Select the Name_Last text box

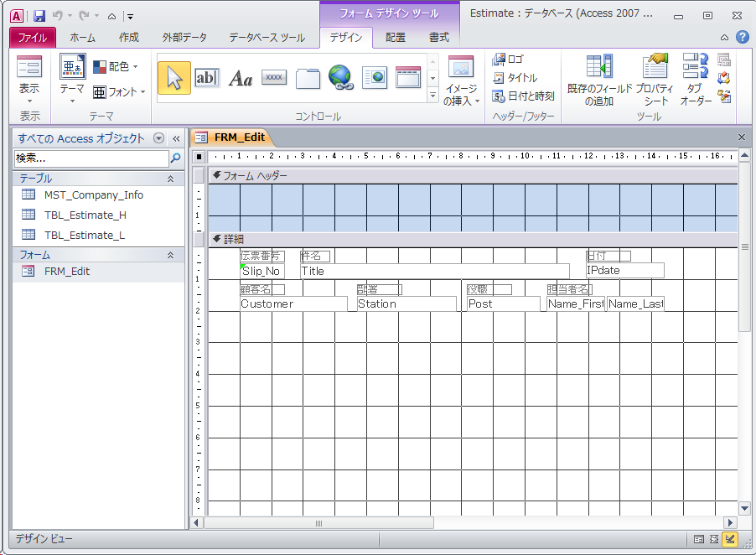pos(635,303)
